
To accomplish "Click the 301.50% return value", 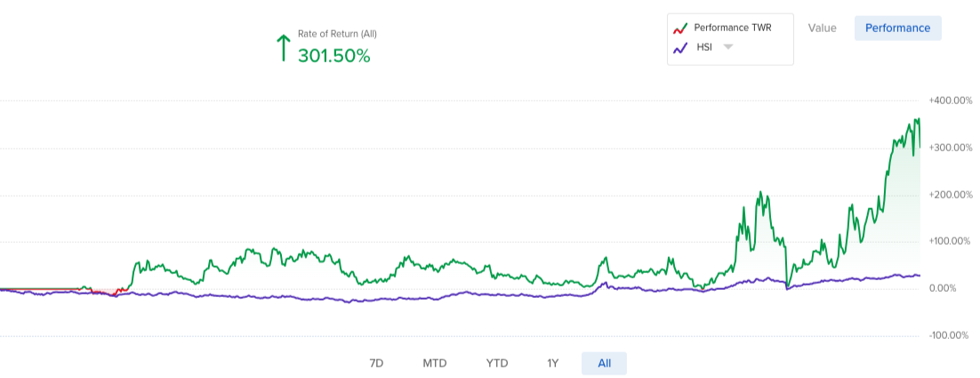I will pos(333,55).
